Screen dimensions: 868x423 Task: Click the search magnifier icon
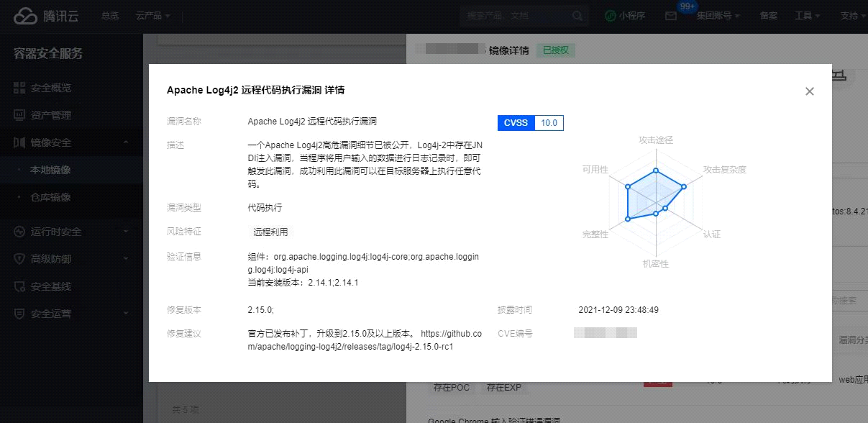pyautogui.click(x=577, y=16)
